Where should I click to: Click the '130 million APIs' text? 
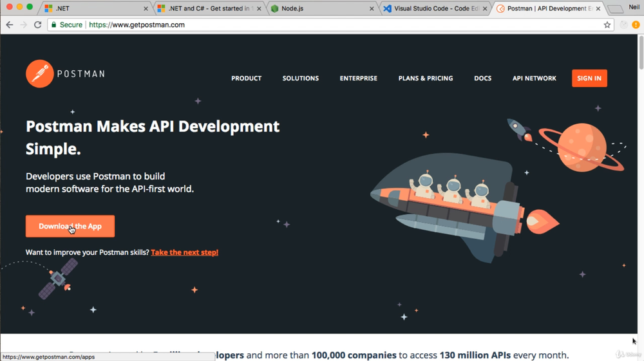click(x=475, y=355)
